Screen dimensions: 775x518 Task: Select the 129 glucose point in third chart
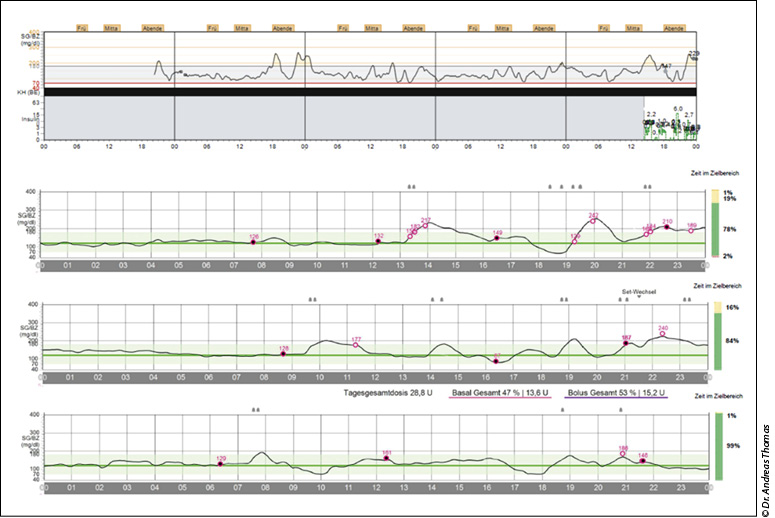221,463
